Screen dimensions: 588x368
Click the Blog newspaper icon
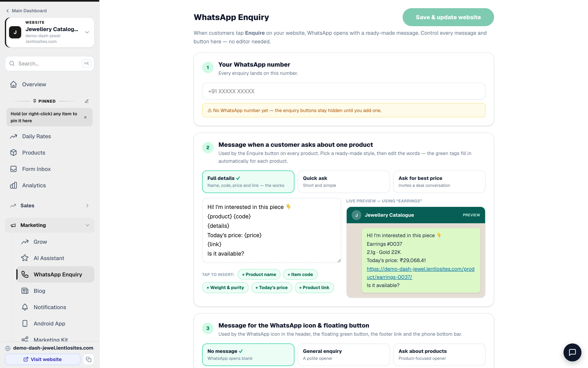click(x=25, y=291)
